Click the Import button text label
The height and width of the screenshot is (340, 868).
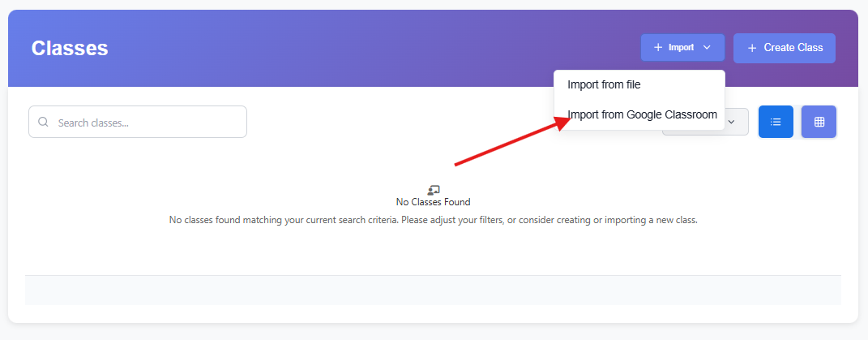(681, 48)
